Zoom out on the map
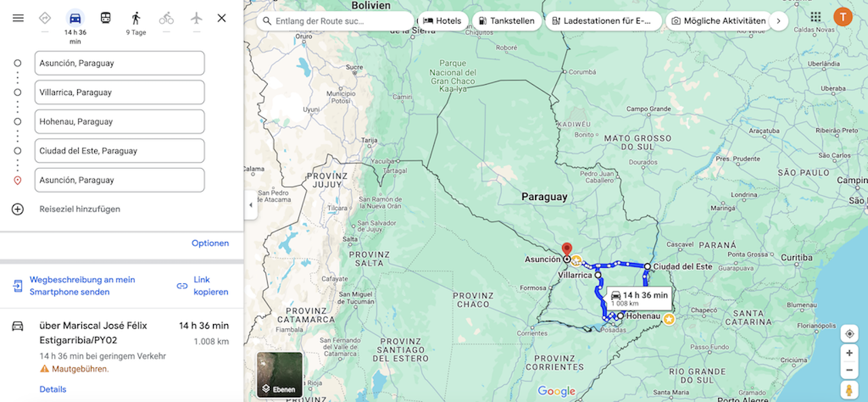Image resolution: width=868 pixels, height=402 pixels. (x=849, y=370)
